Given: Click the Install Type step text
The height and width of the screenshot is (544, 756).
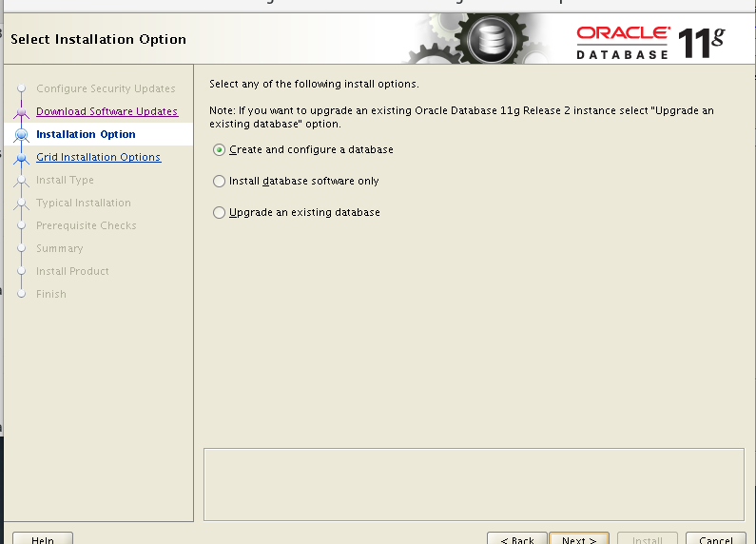Looking at the screenshot, I should tap(65, 180).
